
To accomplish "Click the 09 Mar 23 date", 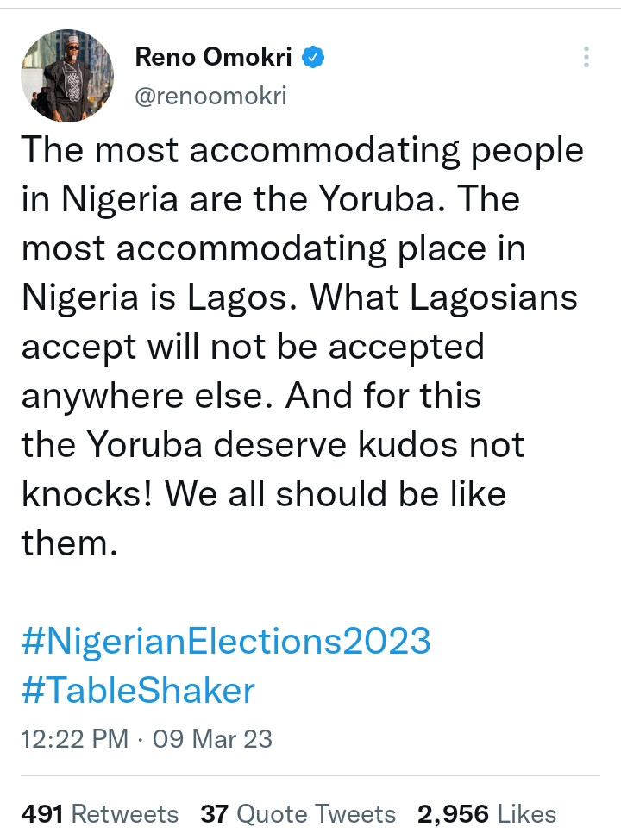I will click(x=212, y=739).
